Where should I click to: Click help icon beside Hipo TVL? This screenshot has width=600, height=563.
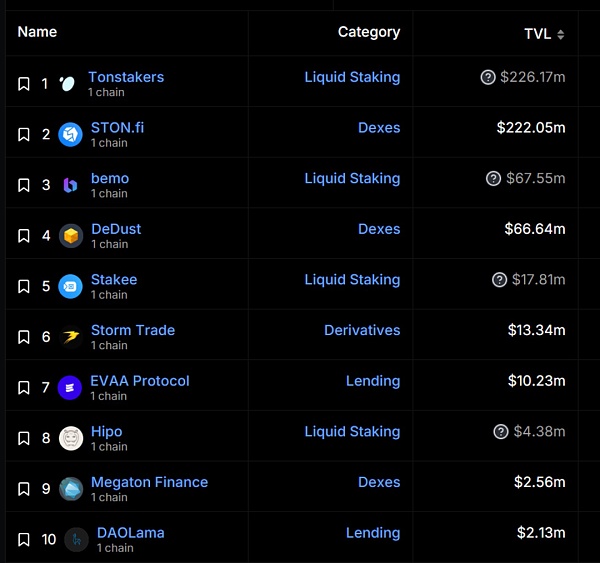pyautogui.click(x=501, y=432)
